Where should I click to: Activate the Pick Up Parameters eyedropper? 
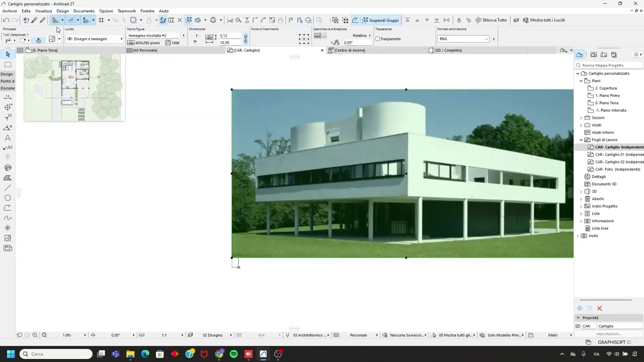(x=34, y=20)
